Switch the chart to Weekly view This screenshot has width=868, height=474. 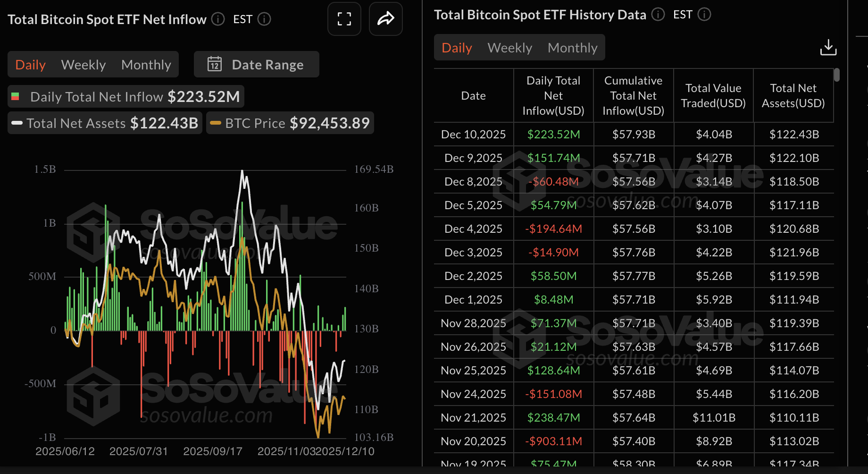pos(83,64)
